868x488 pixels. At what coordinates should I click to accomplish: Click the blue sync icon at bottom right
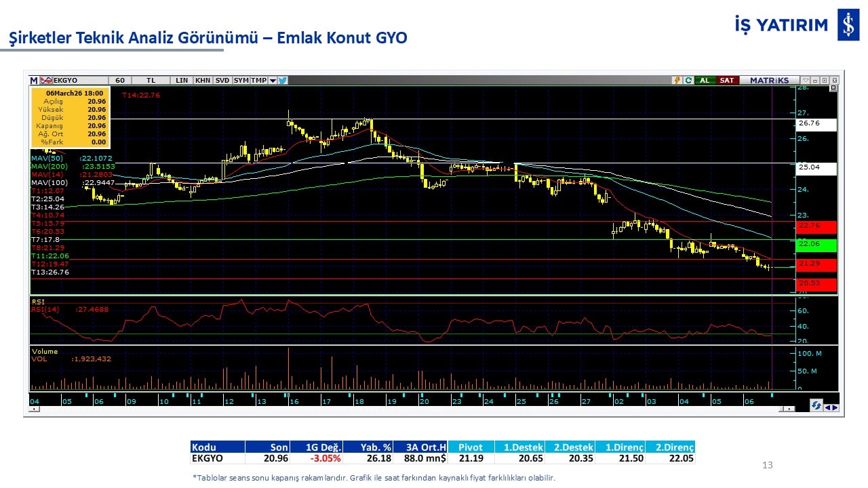[816, 405]
